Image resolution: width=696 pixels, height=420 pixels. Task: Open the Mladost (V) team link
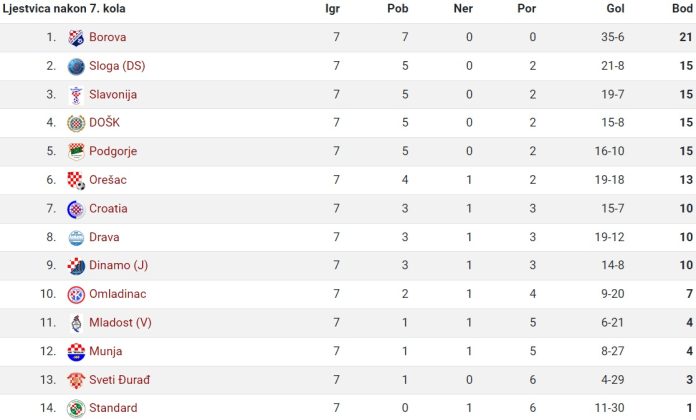(x=120, y=322)
